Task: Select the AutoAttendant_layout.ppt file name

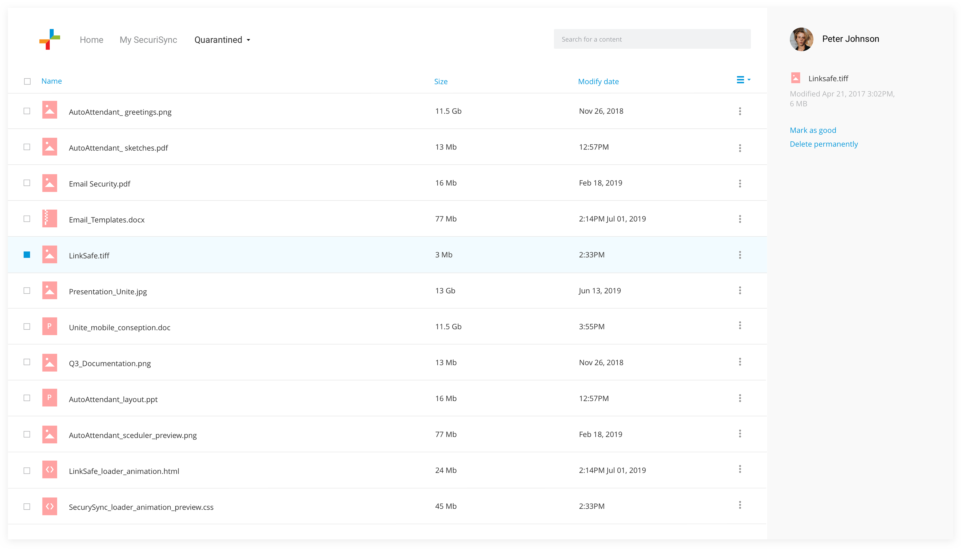Action: point(113,399)
